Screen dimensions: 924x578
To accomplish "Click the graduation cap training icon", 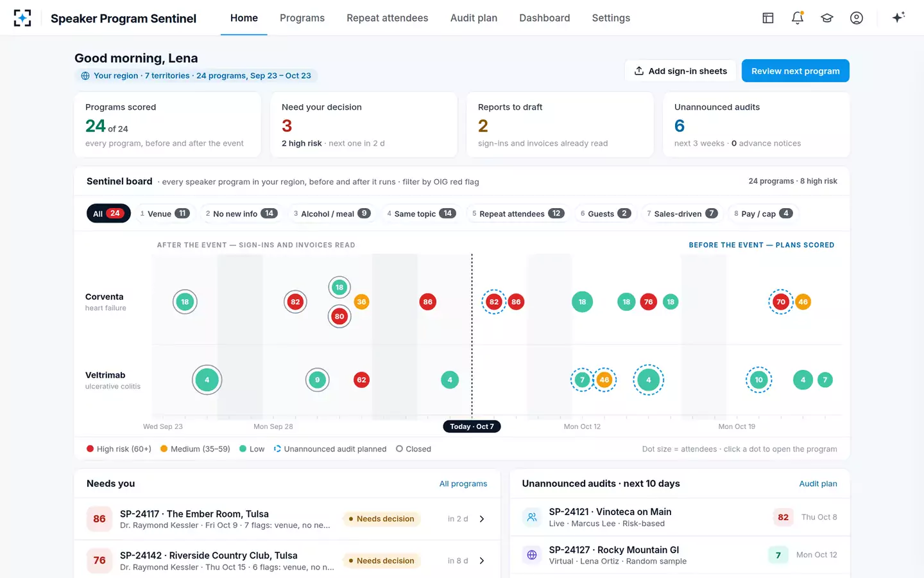I will (827, 18).
